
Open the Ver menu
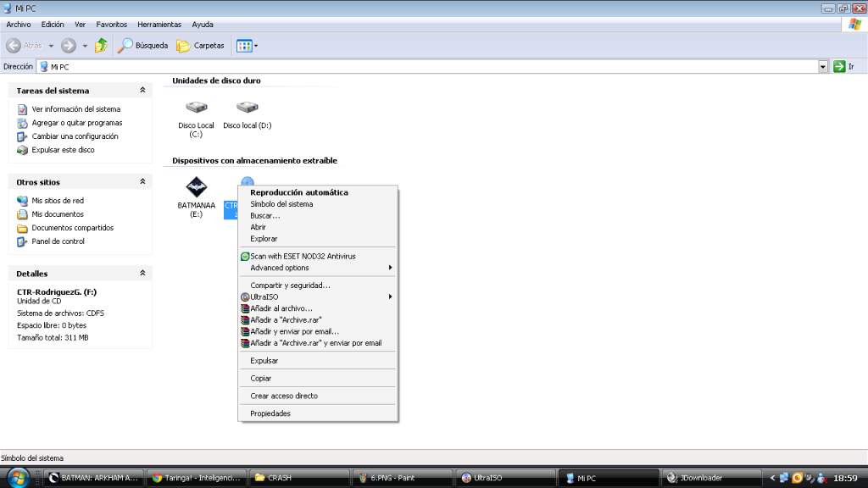[x=80, y=25]
